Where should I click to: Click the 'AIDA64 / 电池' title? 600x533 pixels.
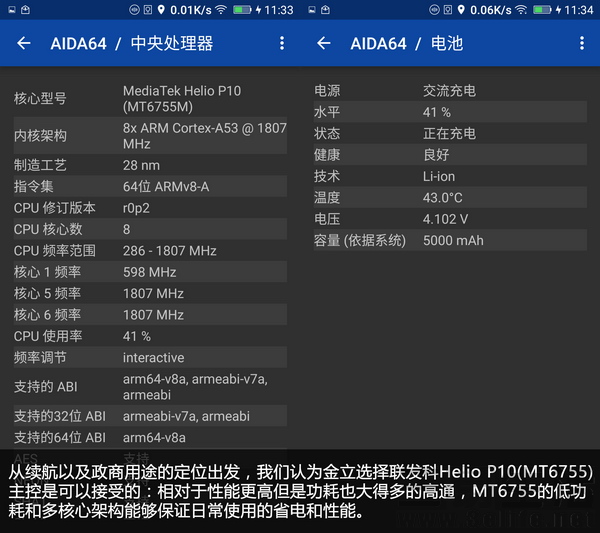[407, 43]
